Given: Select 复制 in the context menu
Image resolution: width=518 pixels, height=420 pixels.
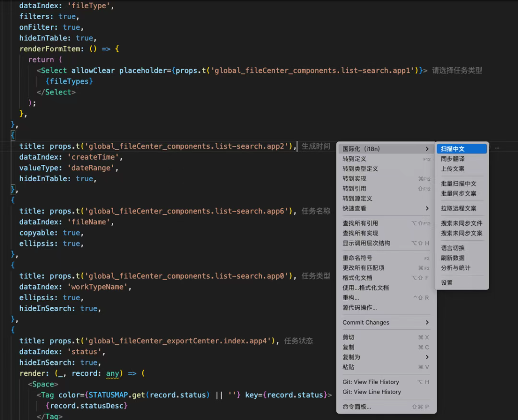Looking at the screenshot, I should [x=386, y=347].
